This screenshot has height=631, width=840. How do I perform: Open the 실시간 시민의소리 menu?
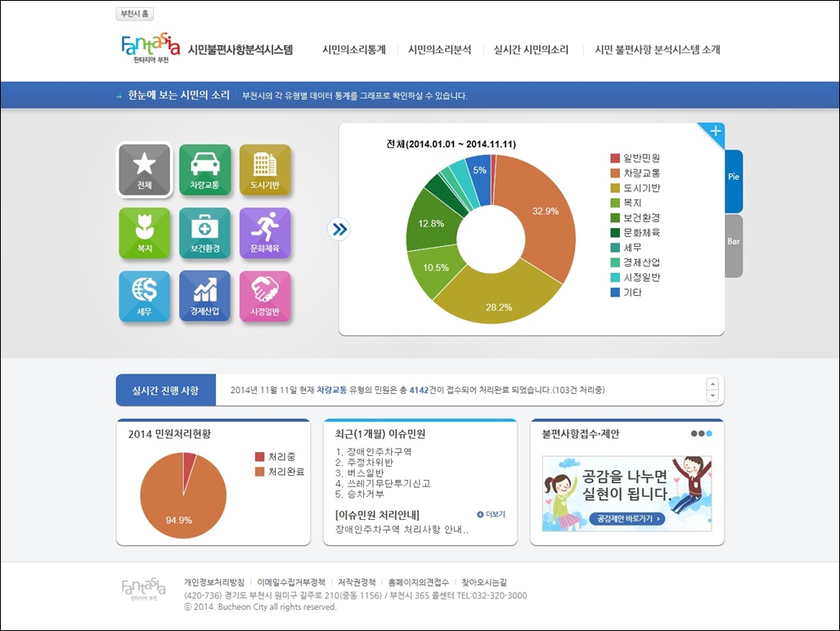click(x=531, y=50)
